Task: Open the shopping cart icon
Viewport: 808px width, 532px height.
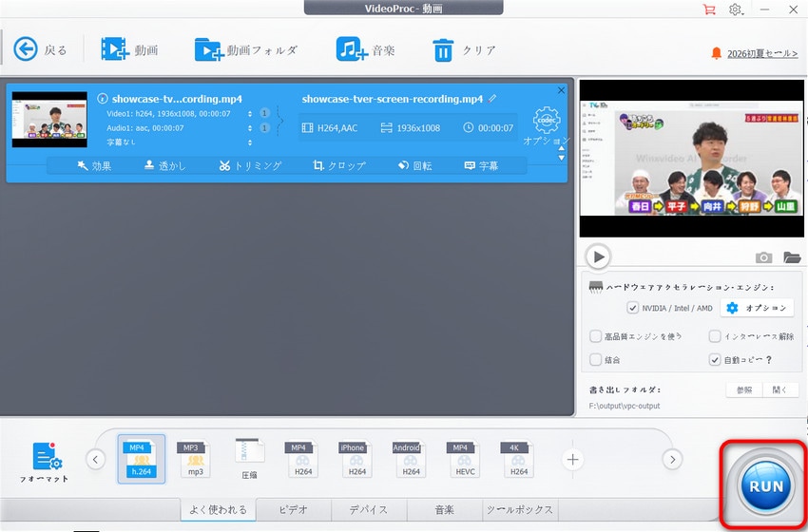Action: pos(709,9)
